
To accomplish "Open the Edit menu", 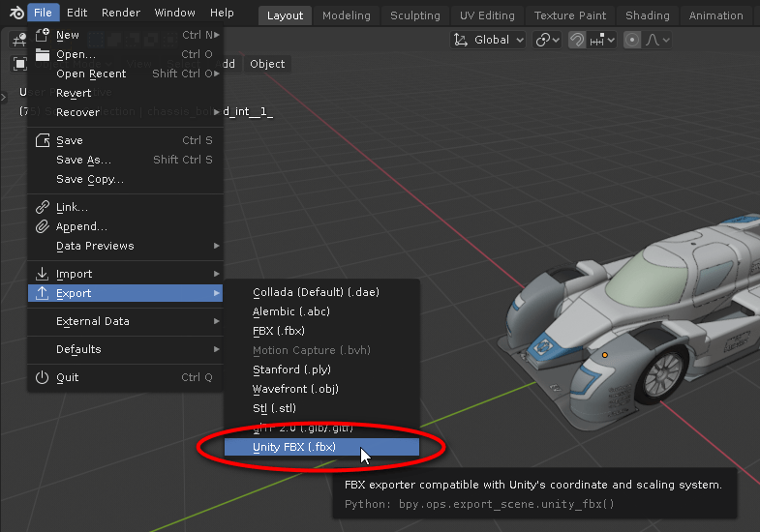I will [77, 13].
